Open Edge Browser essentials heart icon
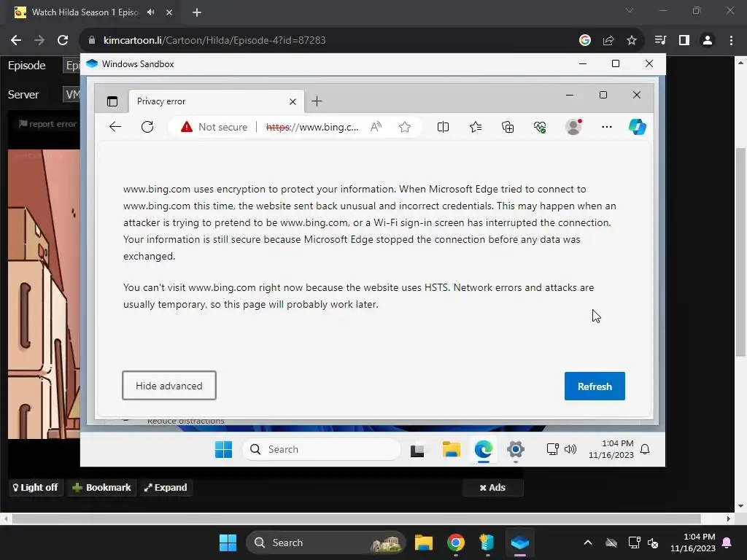Viewport: 747px width, 560px height. [x=540, y=127]
